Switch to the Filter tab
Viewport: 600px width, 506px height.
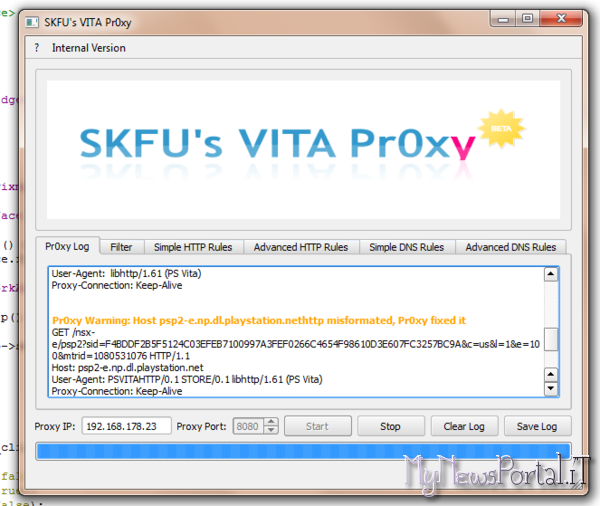coord(121,247)
